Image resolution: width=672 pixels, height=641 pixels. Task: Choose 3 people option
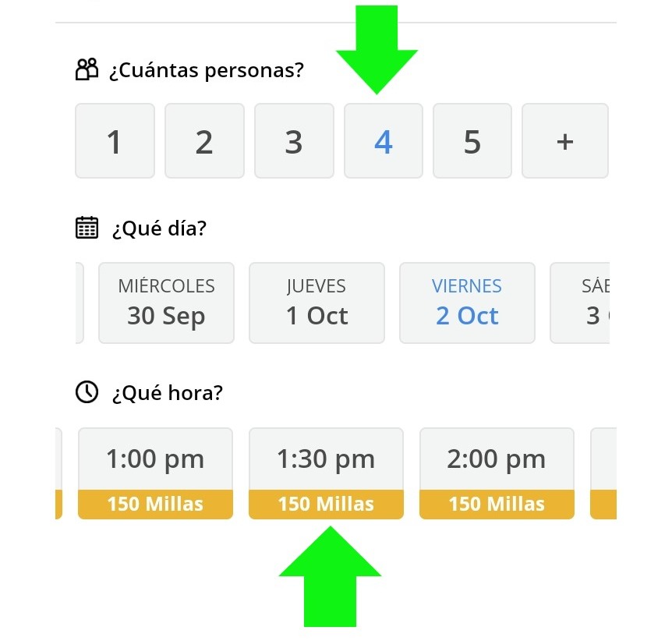[x=294, y=141]
